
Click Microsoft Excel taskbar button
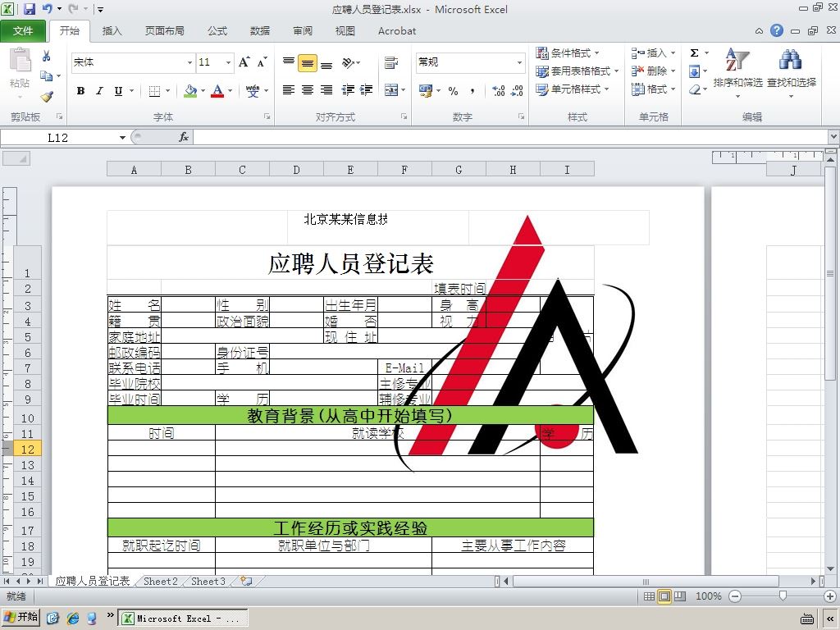pyautogui.click(x=183, y=619)
